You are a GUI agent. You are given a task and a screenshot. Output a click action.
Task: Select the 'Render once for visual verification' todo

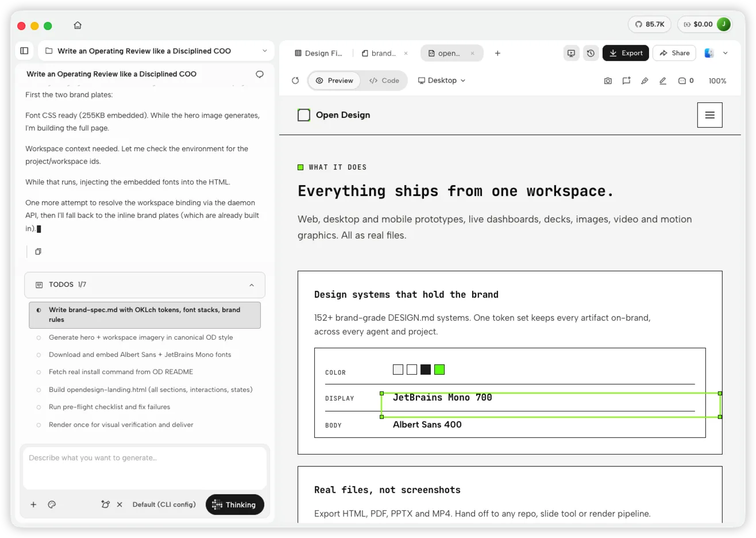tap(121, 425)
